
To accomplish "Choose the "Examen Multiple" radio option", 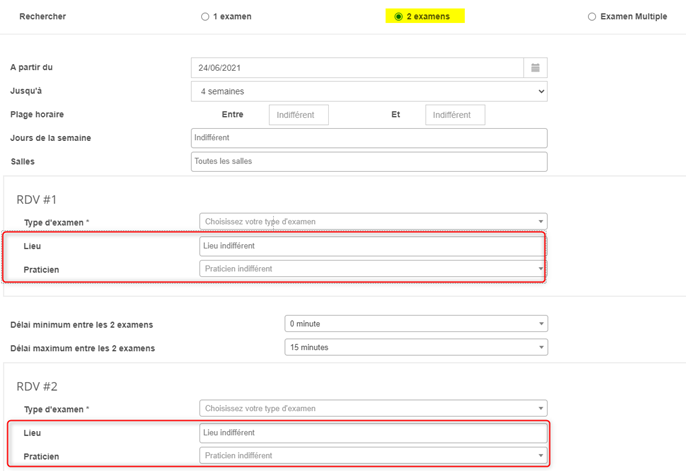I will [592, 17].
